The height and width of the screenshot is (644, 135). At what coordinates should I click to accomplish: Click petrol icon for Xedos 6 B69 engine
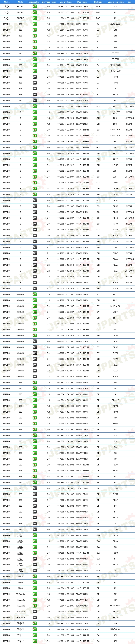coord(34,623)
